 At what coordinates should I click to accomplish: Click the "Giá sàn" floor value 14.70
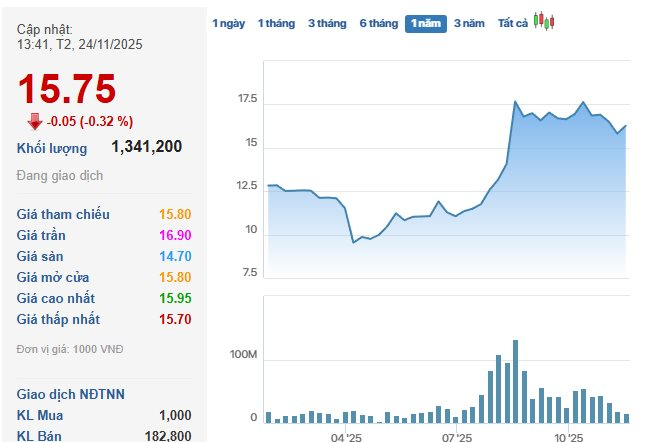coord(174,256)
